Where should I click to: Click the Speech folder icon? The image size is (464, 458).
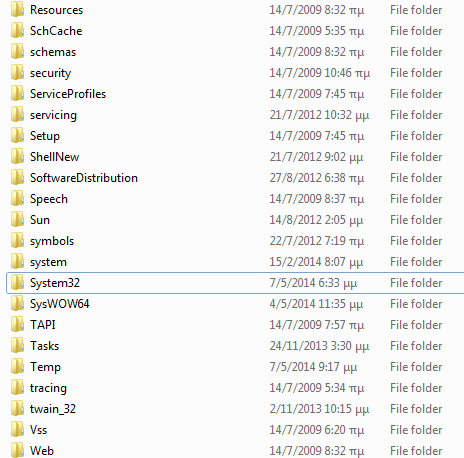17,199
